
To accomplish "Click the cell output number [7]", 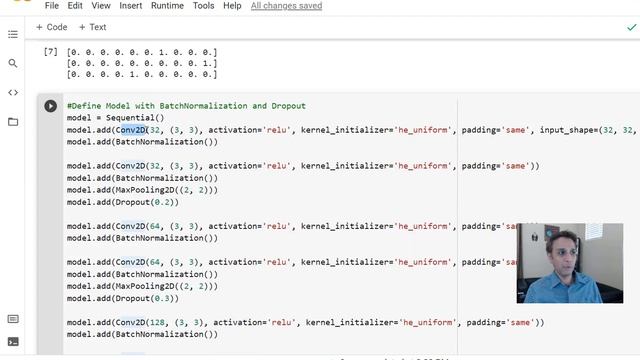I will click(51, 52).
